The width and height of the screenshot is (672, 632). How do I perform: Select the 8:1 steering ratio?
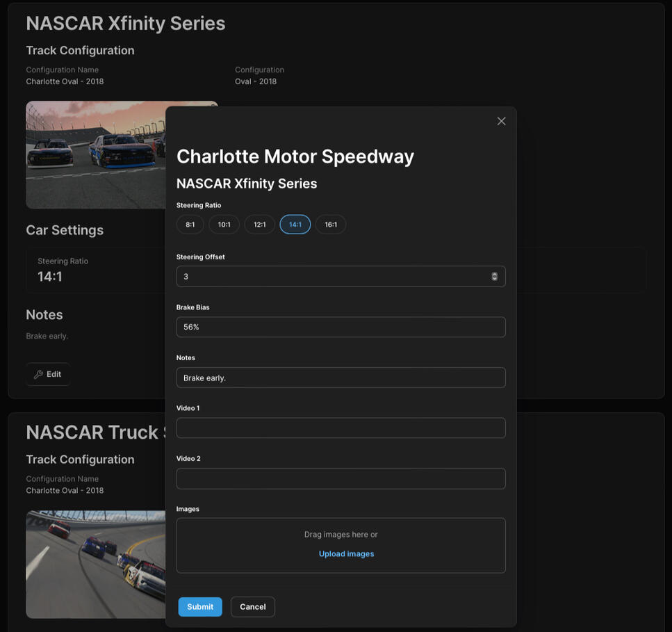pos(190,225)
